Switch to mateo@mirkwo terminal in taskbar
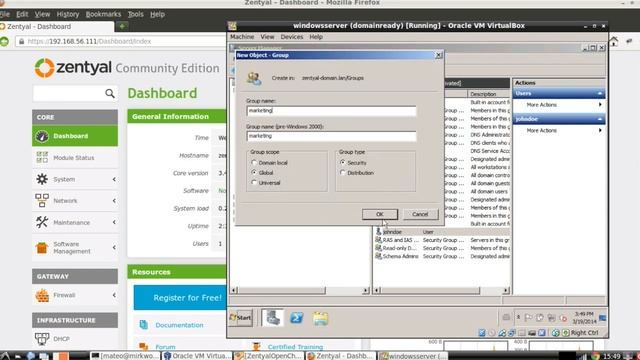The height and width of the screenshot is (360, 640). pos(124,356)
